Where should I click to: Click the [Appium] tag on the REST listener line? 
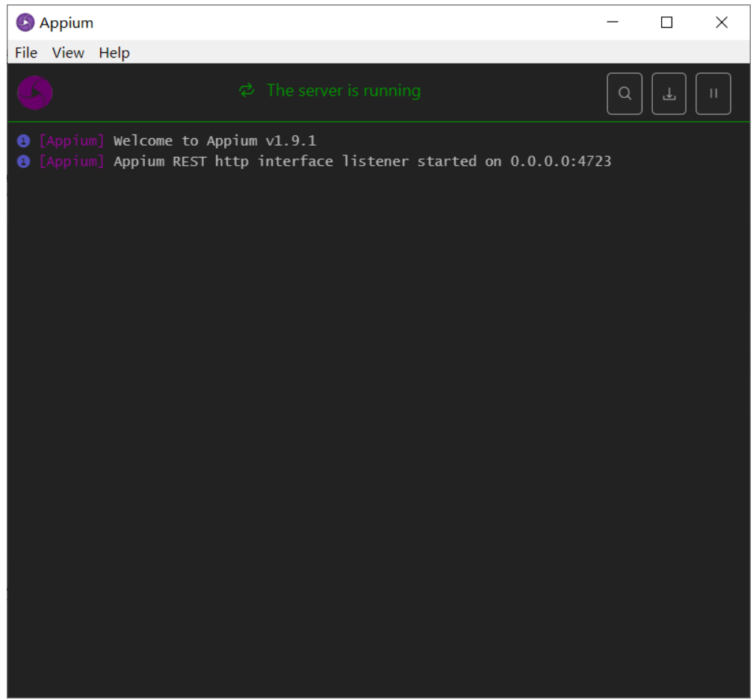(x=72, y=161)
